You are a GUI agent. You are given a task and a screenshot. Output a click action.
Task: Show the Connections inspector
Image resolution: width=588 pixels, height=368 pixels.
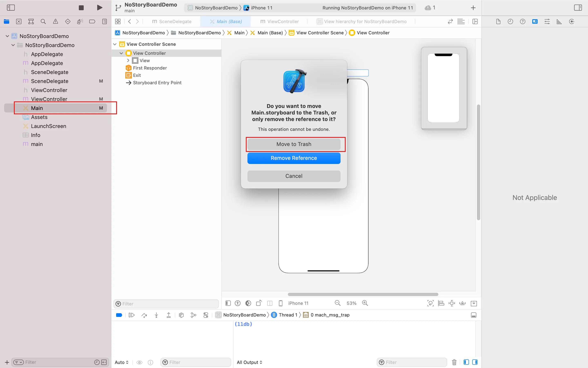[x=571, y=22]
